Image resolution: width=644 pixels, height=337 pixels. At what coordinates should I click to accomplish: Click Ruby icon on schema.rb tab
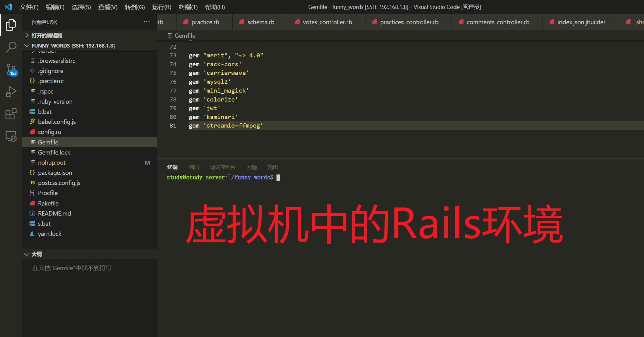point(241,22)
